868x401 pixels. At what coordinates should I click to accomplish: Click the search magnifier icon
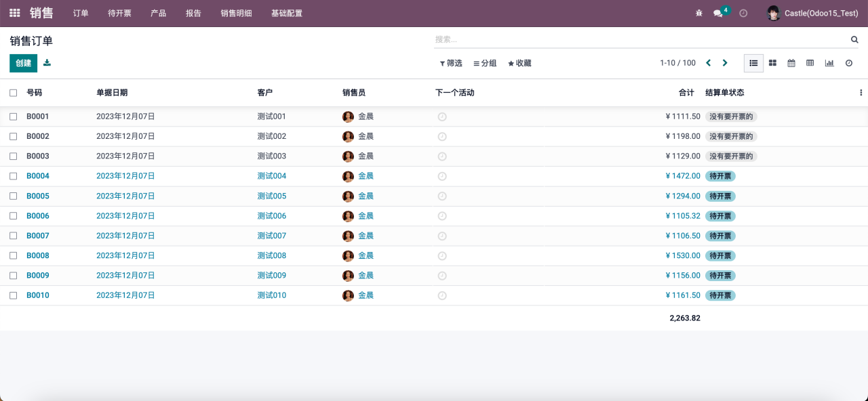click(x=854, y=40)
